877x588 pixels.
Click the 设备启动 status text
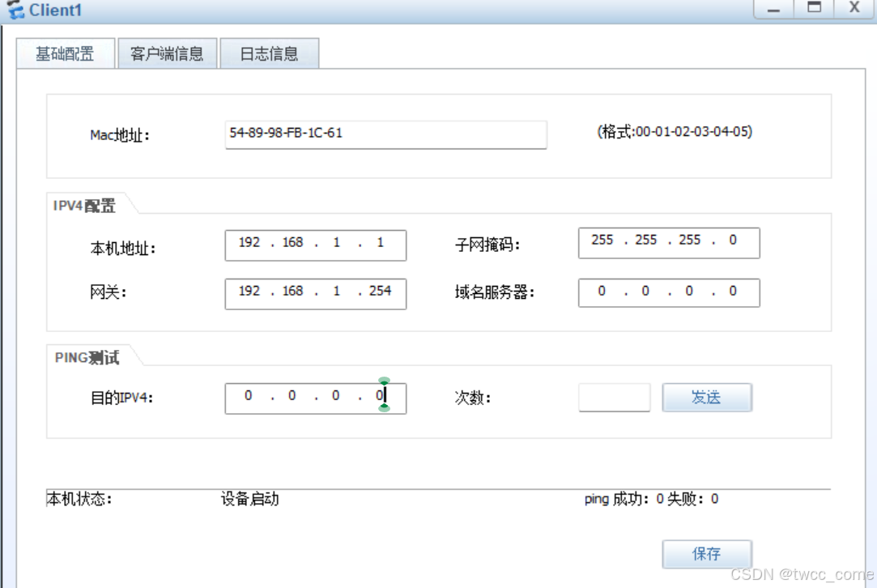point(250,498)
